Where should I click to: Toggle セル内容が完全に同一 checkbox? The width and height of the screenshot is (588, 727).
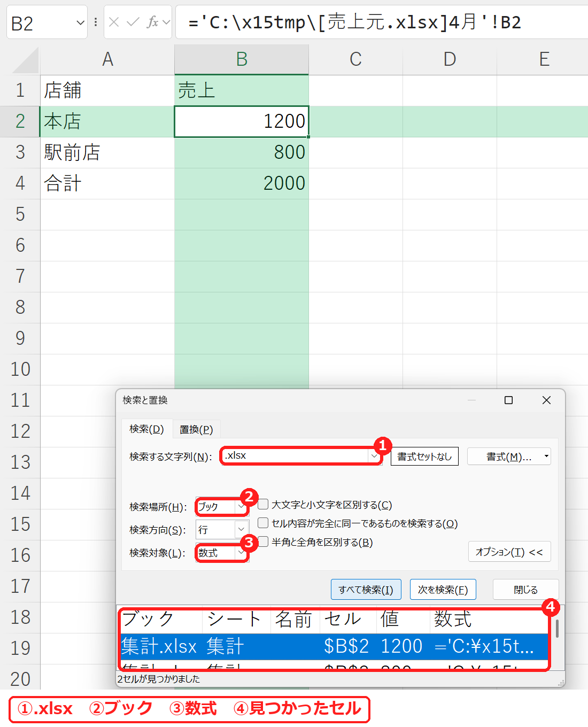point(263,523)
